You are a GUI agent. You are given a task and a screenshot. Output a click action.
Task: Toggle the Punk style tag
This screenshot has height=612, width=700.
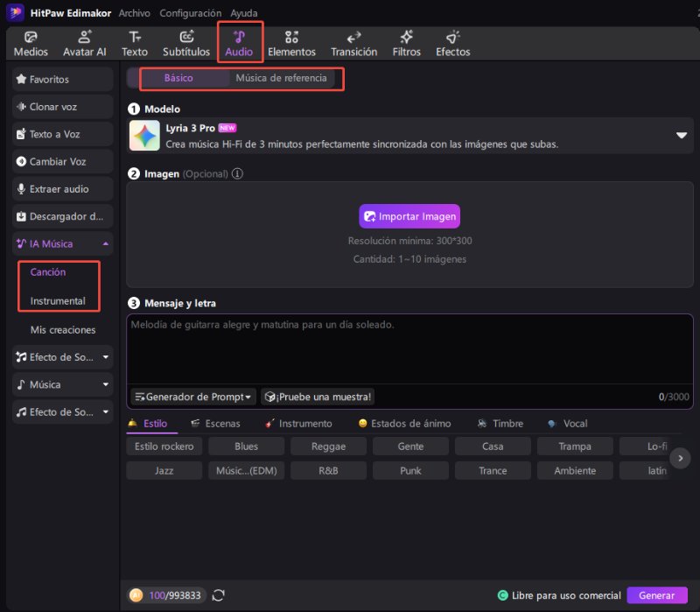click(x=410, y=470)
